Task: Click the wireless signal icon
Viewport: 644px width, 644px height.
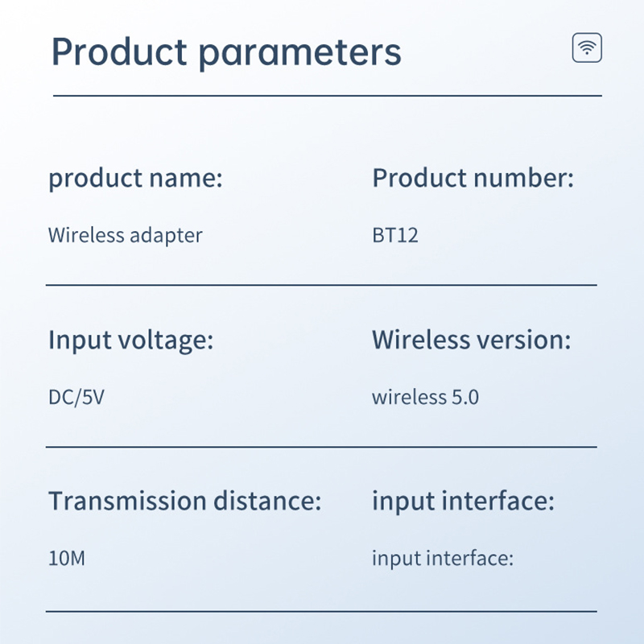Action: point(587,47)
